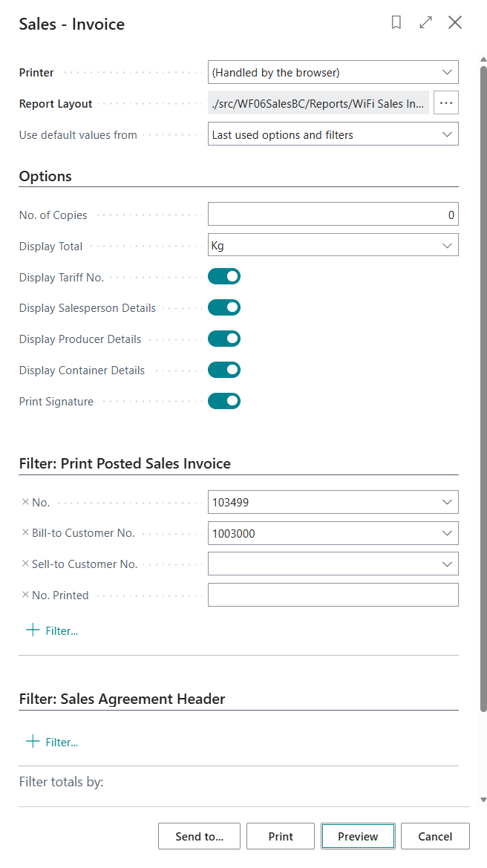Click into No. of Copies field
Screen dimensions: 487x868
pos(333,215)
